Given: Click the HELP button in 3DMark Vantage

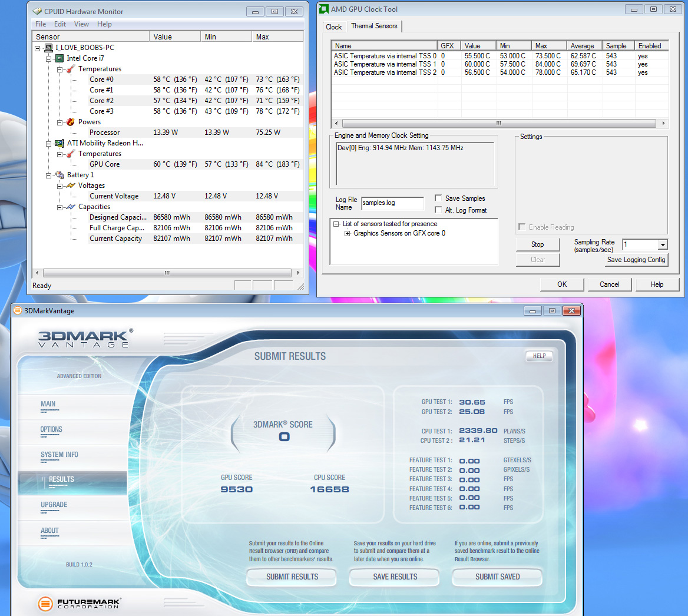Looking at the screenshot, I should pos(539,356).
